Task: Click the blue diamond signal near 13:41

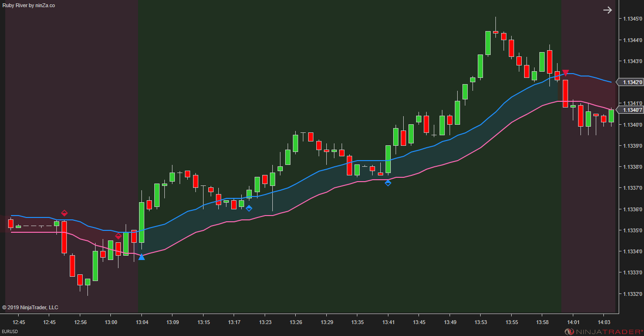Action: [x=388, y=183]
